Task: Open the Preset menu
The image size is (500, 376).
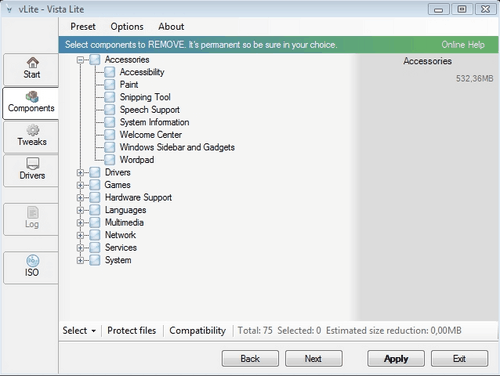Action: 83,27
